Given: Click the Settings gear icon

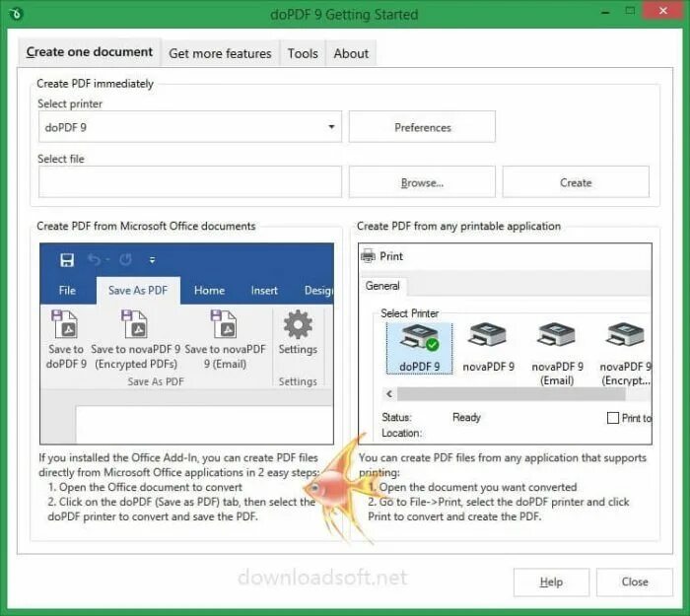Looking at the screenshot, I should pos(298,324).
